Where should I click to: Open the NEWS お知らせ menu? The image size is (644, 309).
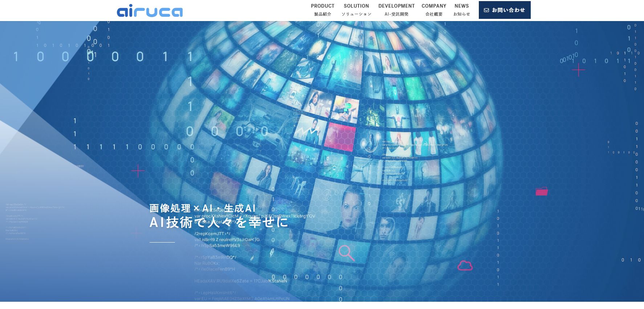point(462,10)
